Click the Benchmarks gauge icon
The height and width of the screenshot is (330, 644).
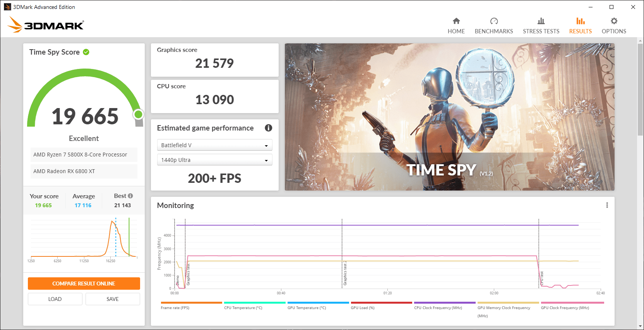[494, 21]
